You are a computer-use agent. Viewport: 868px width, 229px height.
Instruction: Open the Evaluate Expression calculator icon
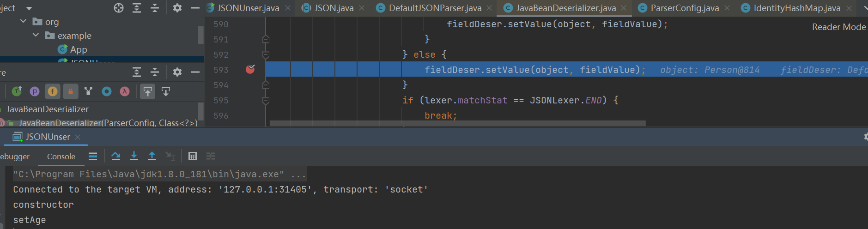(193, 156)
